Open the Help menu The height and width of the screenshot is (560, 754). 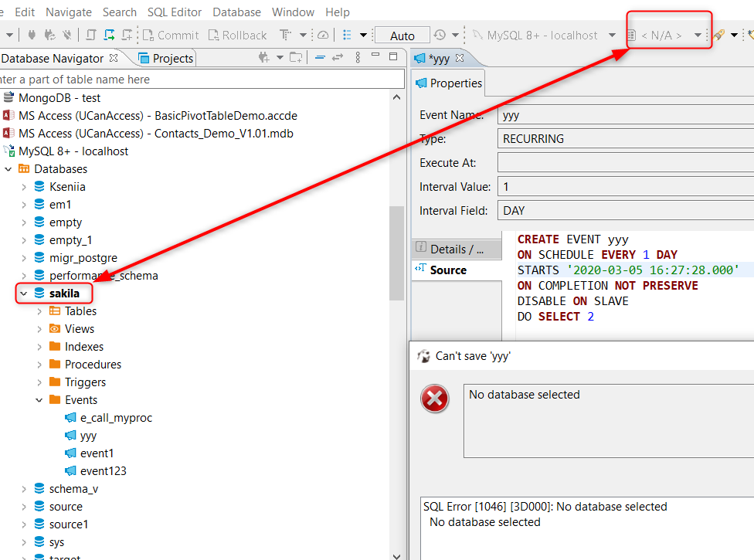tap(337, 12)
